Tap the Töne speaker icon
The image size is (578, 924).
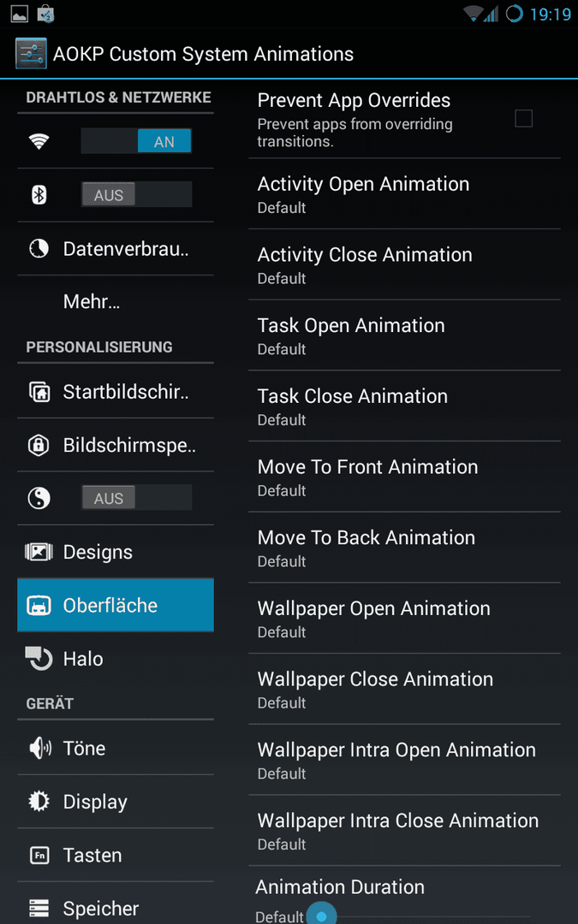39,749
